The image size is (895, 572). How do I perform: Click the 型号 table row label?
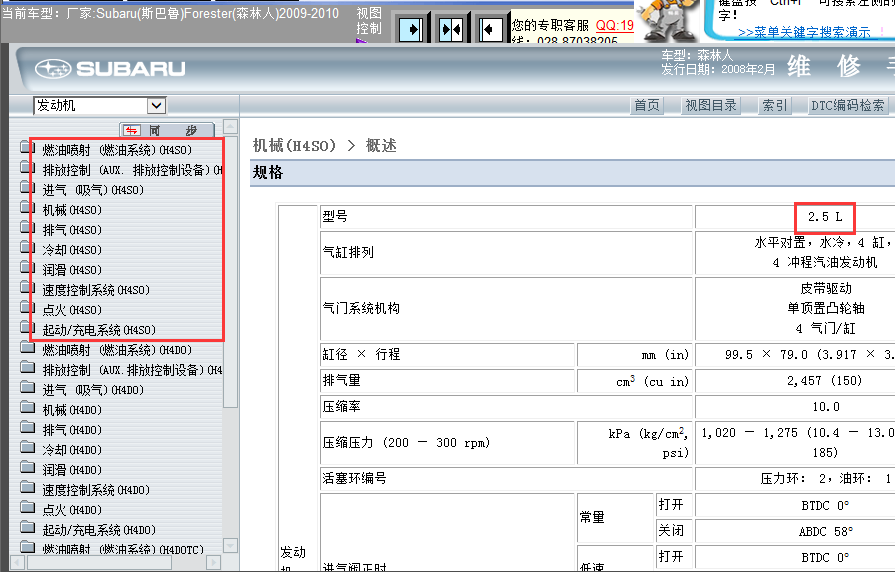coord(335,216)
